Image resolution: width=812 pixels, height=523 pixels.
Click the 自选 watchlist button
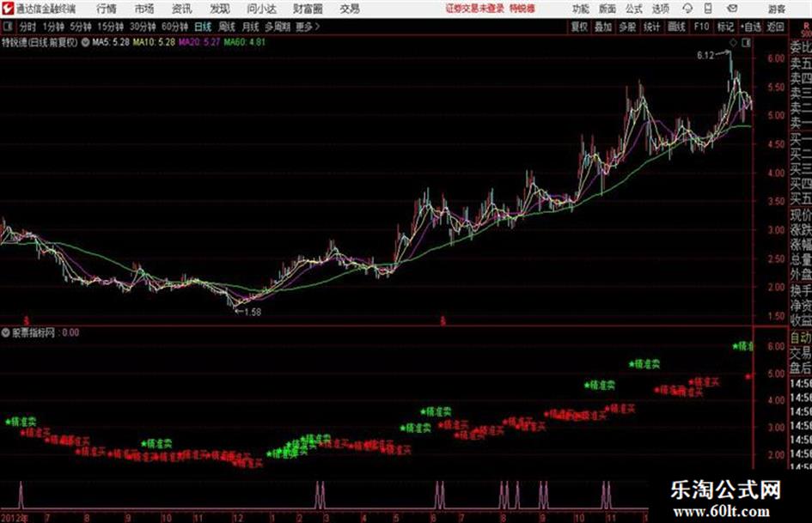pos(750,27)
